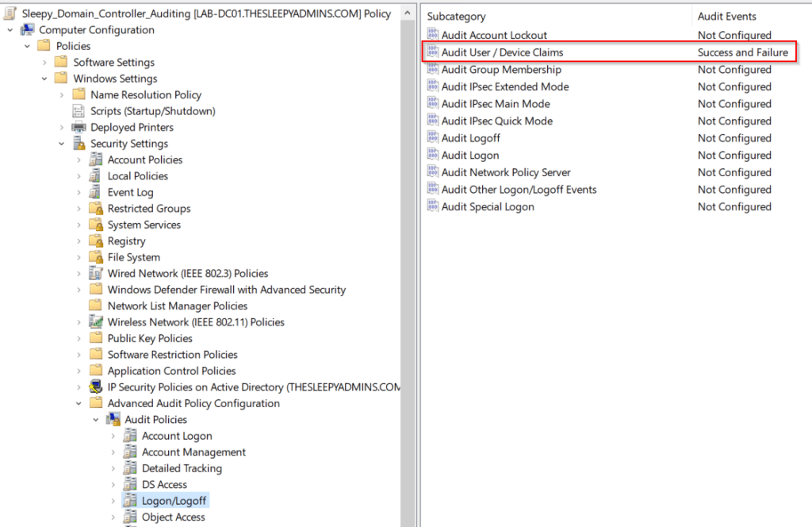Click the Scripts (Startup/Shutdown) icon
Viewport: 812px width, 527px height.
pyautogui.click(x=79, y=111)
